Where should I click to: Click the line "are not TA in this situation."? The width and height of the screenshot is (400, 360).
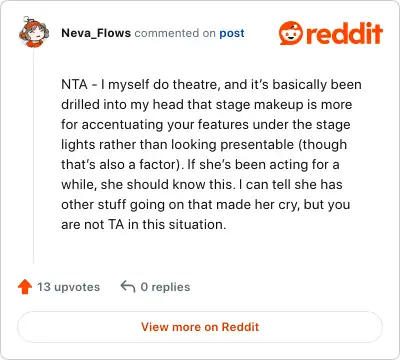tap(144, 224)
